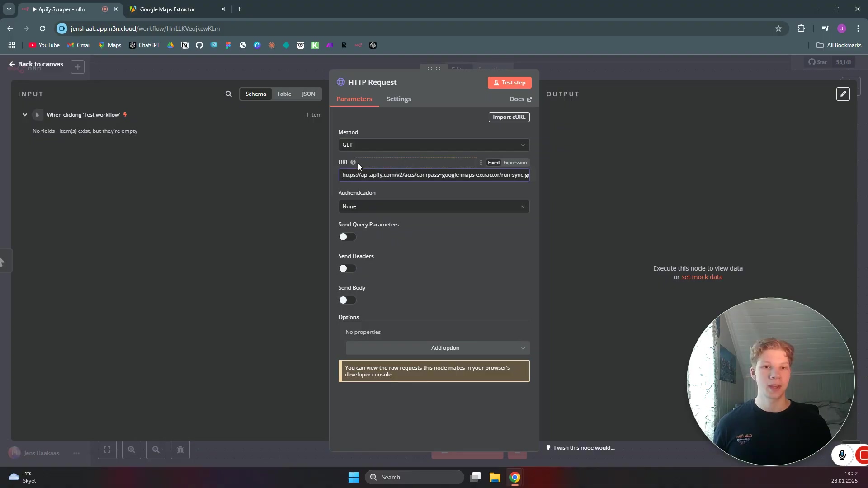The width and height of the screenshot is (868, 488).
Task: Open the All Bookmarks folder
Action: (839, 45)
